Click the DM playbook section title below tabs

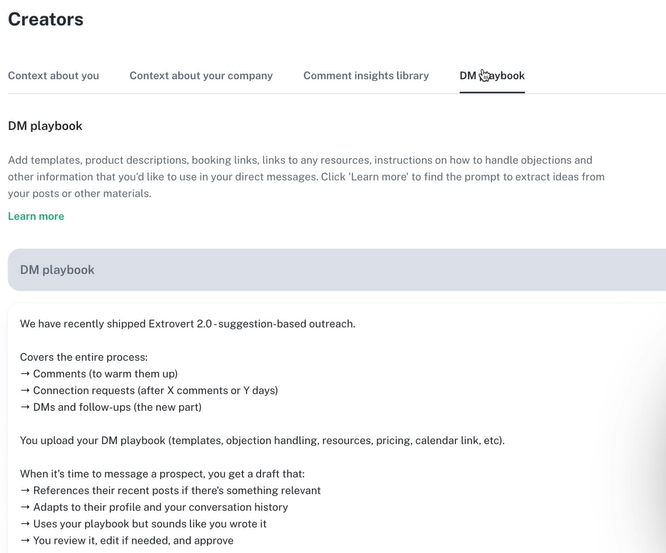(45, 126)
